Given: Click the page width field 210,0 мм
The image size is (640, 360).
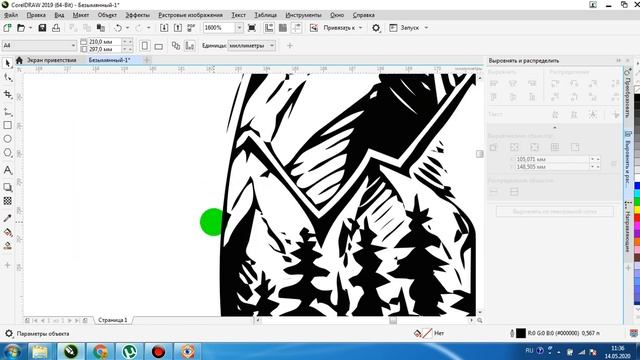Looking at the screenshot, I should pyautogui.click(x=104, y=42).
